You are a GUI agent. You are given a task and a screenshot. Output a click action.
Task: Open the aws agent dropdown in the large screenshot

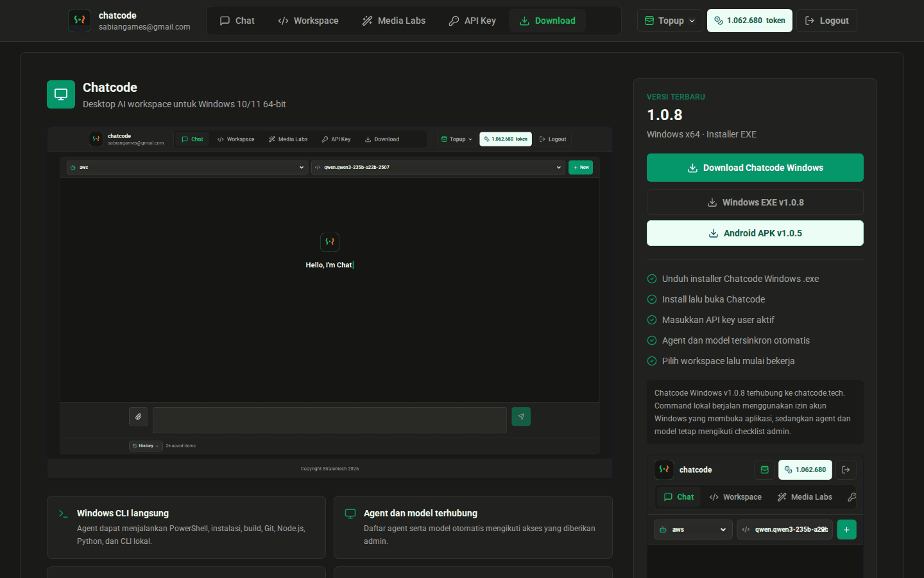coord(187,168)
